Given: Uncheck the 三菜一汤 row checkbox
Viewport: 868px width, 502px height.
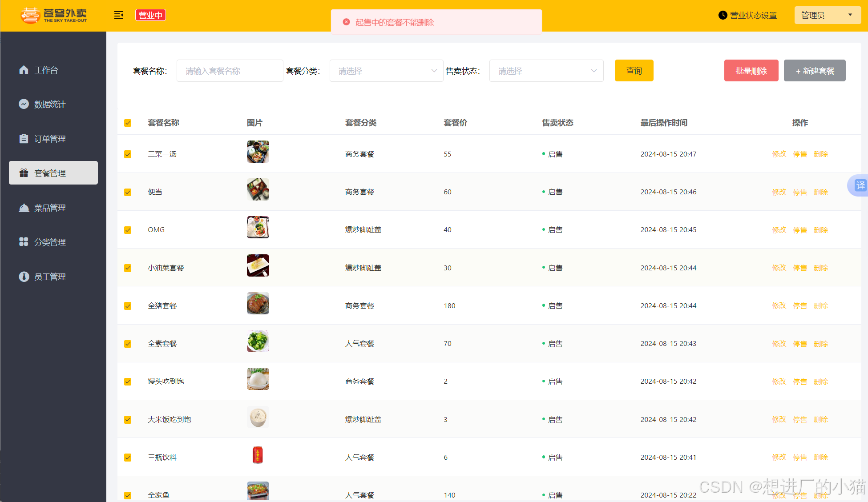Looking at the screenshot, I should click(x=128, y=154).
